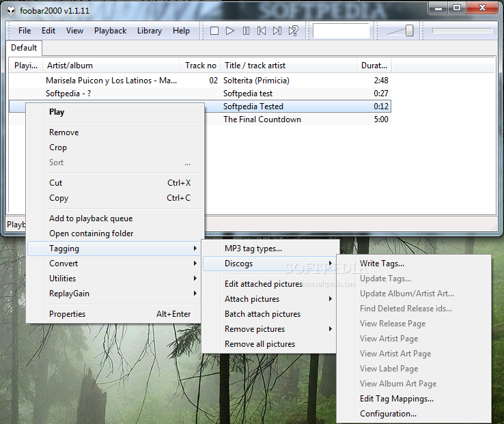Select the Default playlist tab
The width and height of the screenshot is (504, 424).
click(24, 48)
